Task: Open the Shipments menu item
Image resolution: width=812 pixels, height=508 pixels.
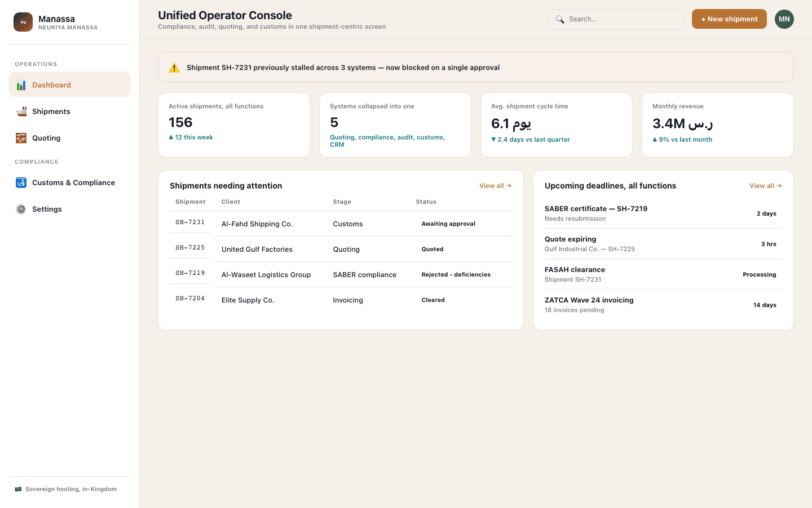Action: point(69,112)
